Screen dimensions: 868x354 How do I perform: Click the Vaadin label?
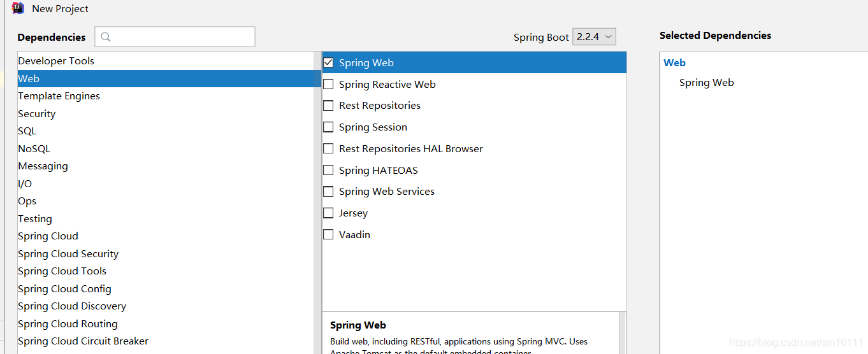tap(354, 235)
